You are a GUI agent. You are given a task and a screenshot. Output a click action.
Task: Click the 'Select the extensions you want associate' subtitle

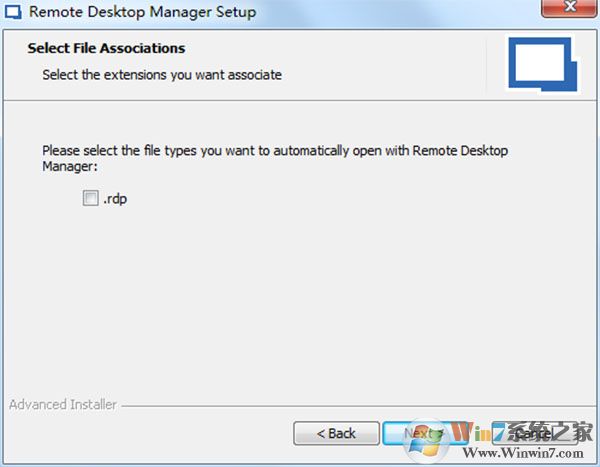(x=161, y=74)
